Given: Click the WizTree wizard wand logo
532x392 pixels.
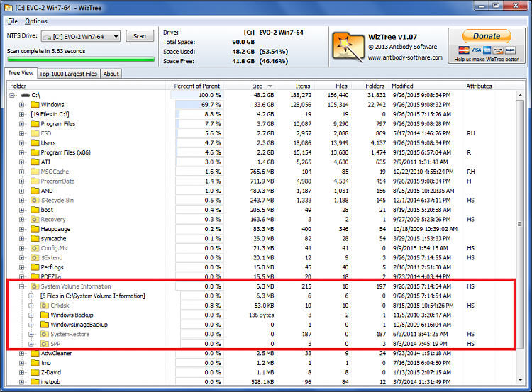Looking at the screenshot, I should (x=349, y=47).
